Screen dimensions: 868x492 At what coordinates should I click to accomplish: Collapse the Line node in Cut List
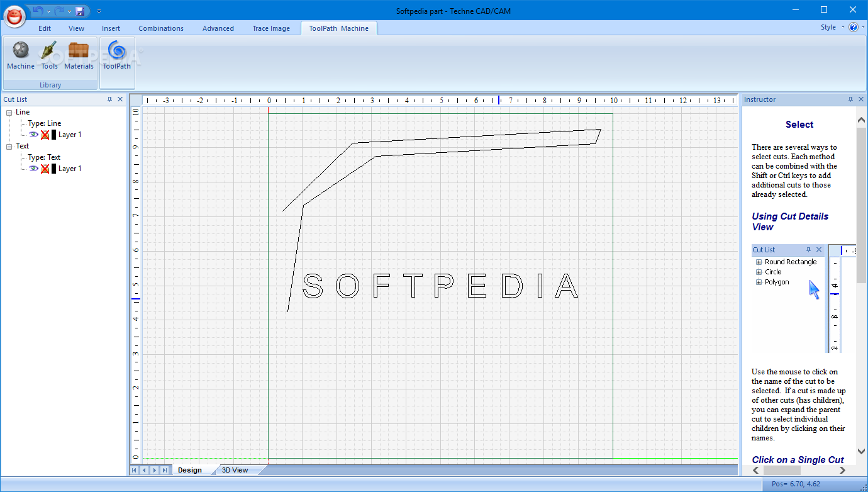coord(9,113)
